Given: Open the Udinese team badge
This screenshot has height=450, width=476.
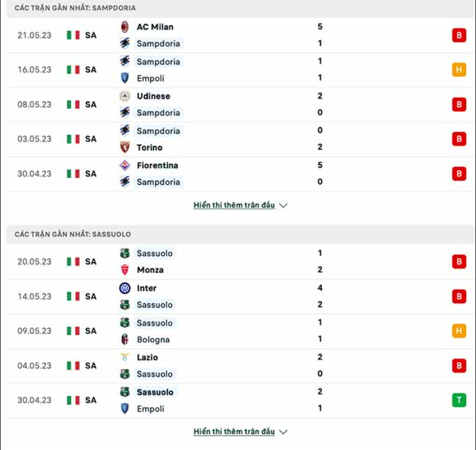Looking at the screenshot, I should (124, 96).
